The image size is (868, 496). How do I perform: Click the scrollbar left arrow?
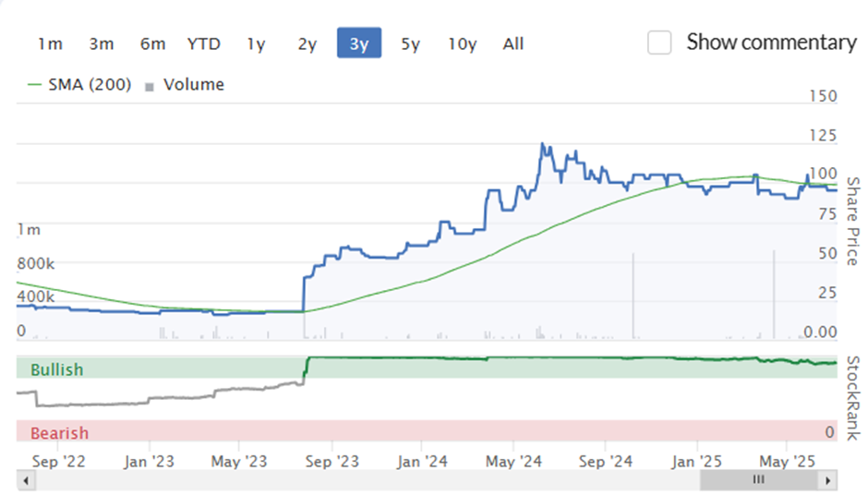(x=26, y=480)
